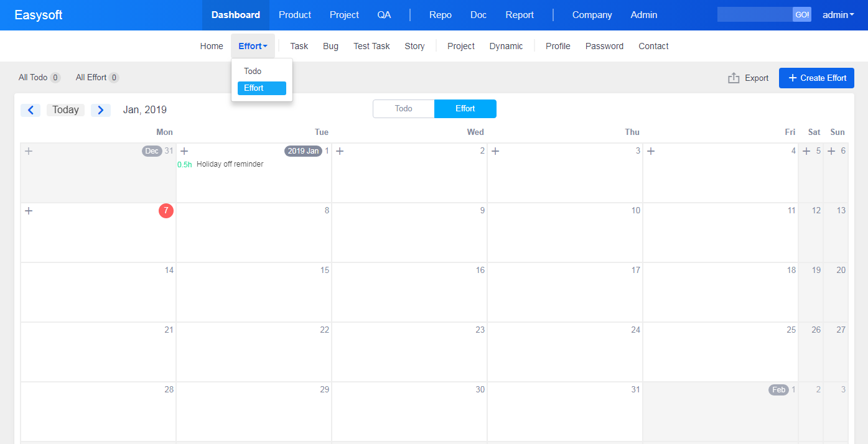Click plus icon on Wednesday January 2

pyautogui.click(x=340, y=151)
